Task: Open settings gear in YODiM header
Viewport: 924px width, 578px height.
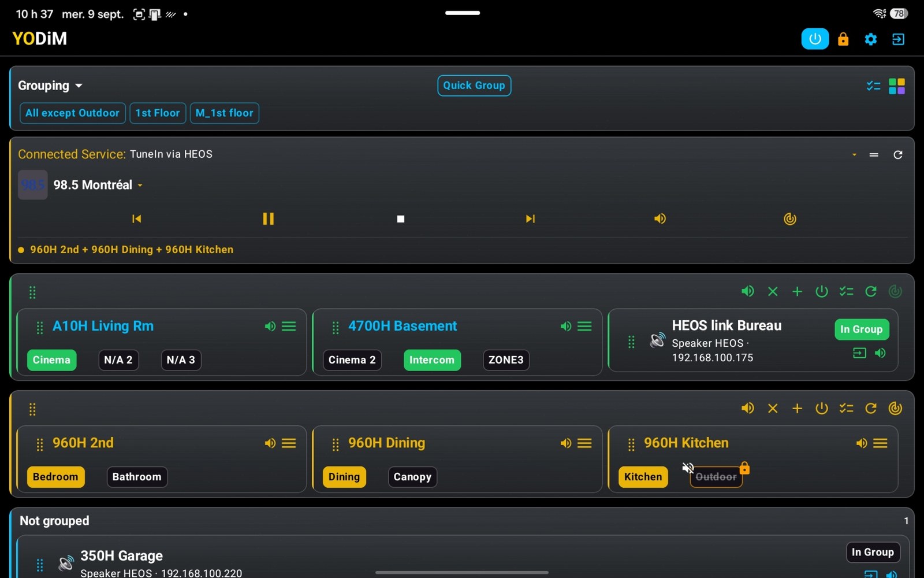Action: [x=870, y=39]
